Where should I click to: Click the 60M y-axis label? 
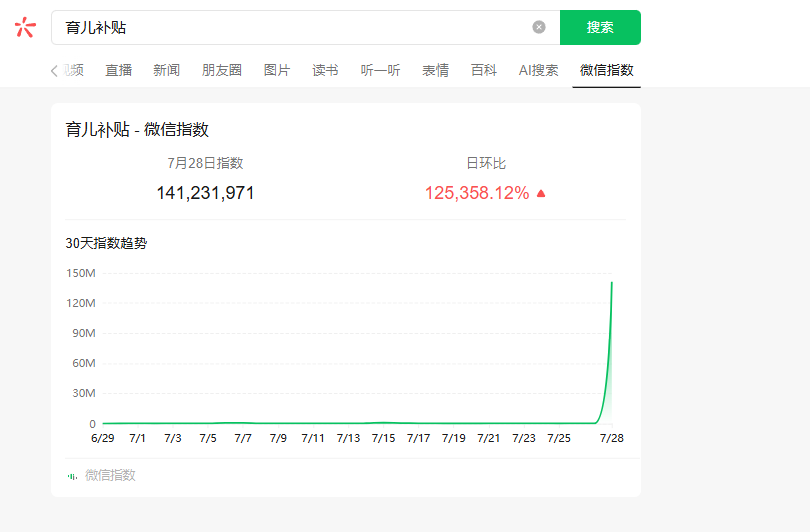tap(84, 363)
